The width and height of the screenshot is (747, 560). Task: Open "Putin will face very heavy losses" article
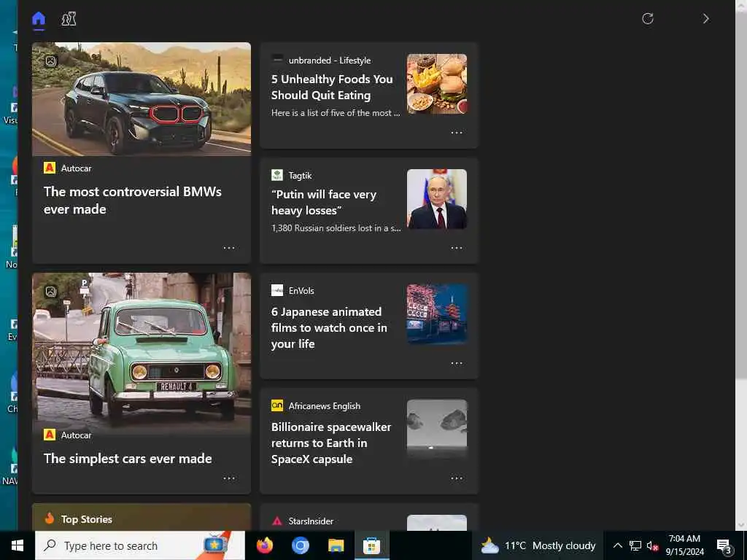pos(324,203)
